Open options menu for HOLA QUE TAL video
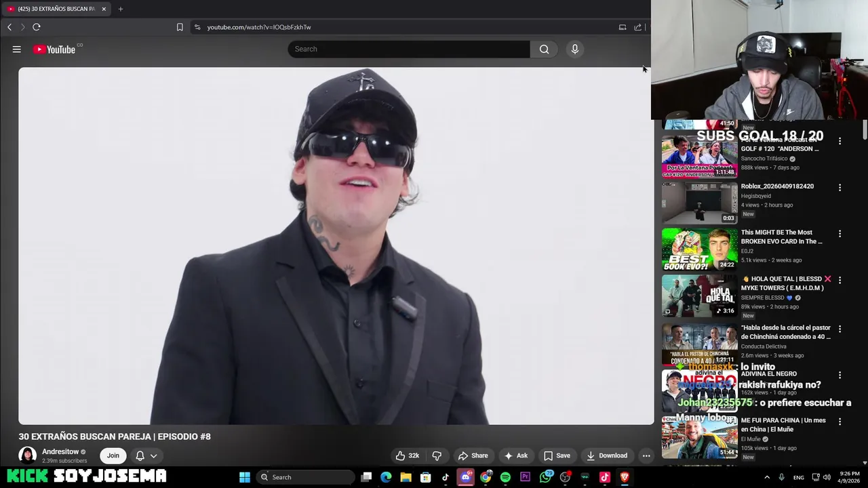Viewport: 868px width, 488px height. [x=840, y=280]
